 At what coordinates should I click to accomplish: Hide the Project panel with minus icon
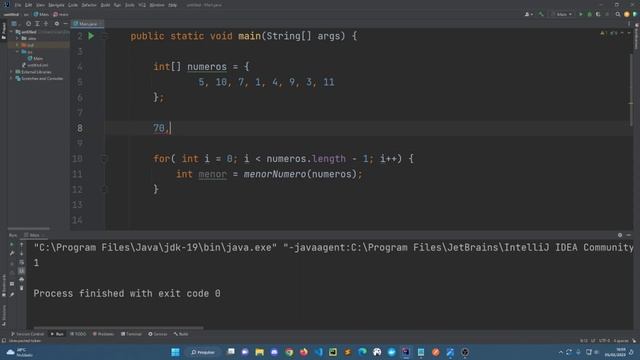(65, 24)
